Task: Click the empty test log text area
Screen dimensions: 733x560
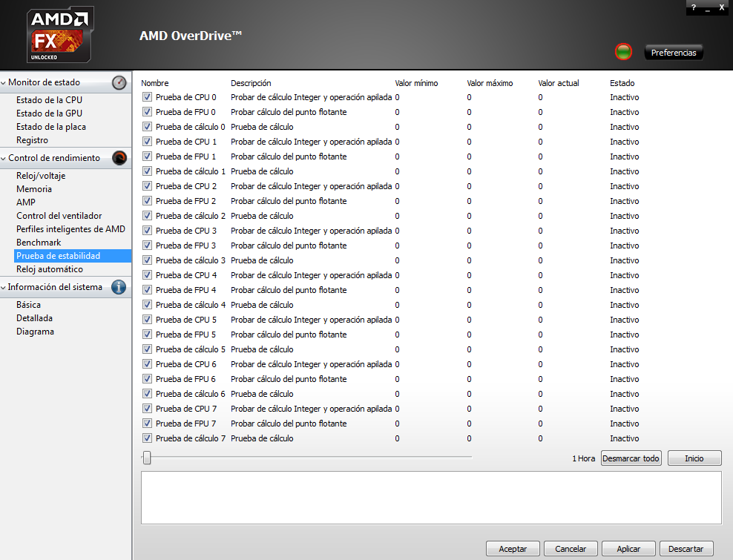Action: pyautogui.click(x=431, y=498)
